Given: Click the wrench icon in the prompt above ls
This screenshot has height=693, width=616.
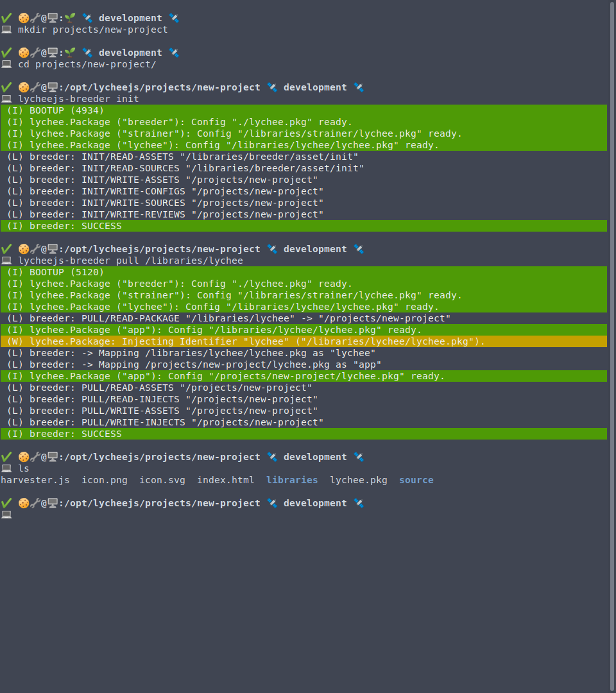Looking at the screenshot, I should (35, 457).
